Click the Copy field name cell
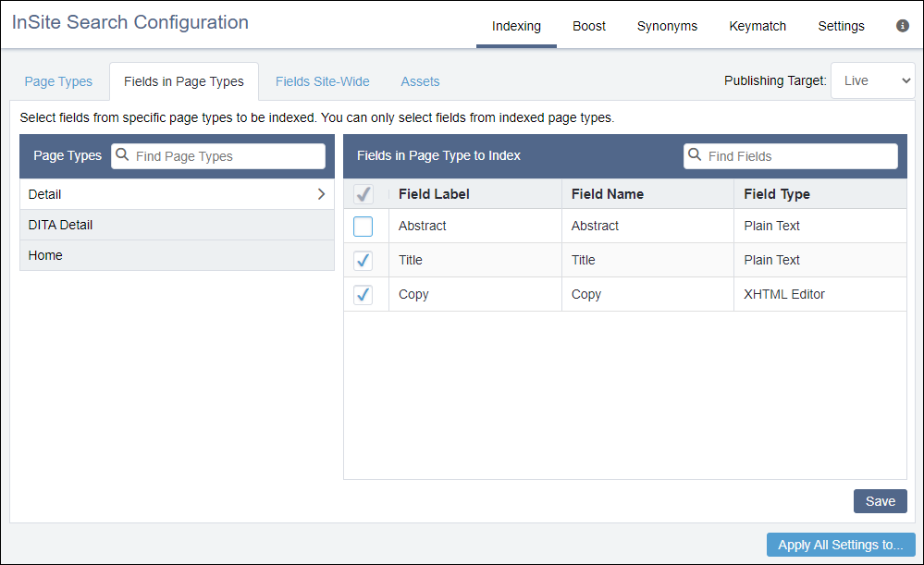The width and height of the screenshot is (924, 565). [647, 295]
